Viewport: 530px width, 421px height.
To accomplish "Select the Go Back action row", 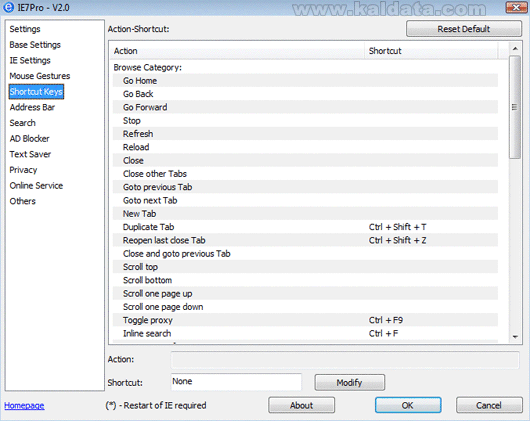I will click(x=305, y=94).
